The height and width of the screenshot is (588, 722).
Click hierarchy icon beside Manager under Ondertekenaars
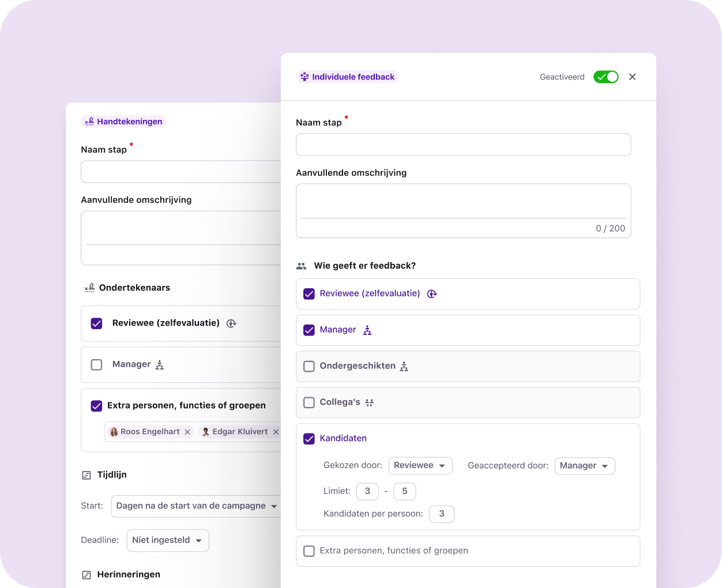[x=160, y=365]
